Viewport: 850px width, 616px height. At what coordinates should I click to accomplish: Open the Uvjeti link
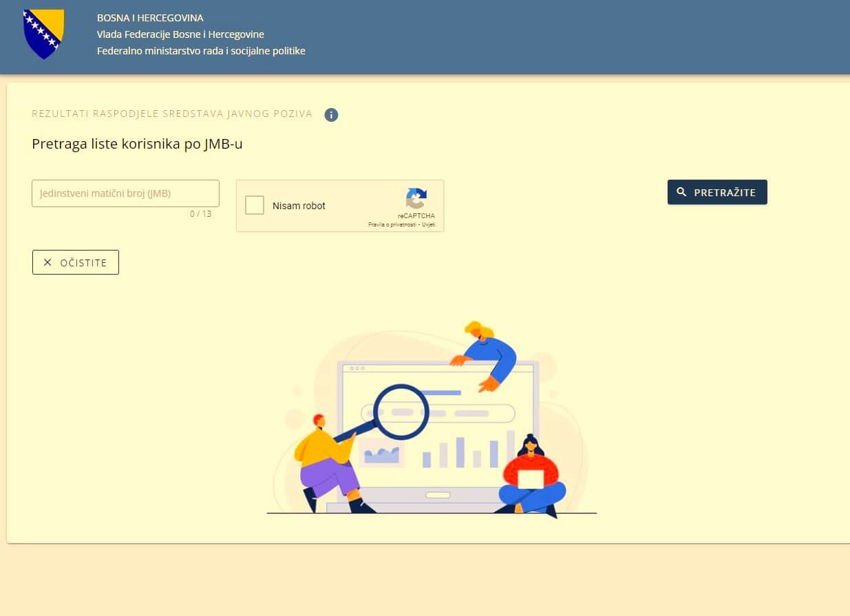tap(429, 224)
